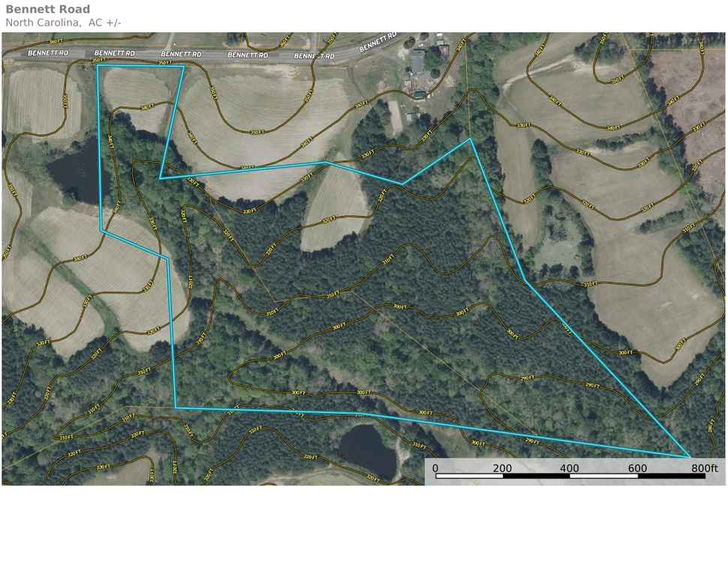Click the slanted BENNETT RD label at road curve
The image size is (728, 563).
point(378,43)
